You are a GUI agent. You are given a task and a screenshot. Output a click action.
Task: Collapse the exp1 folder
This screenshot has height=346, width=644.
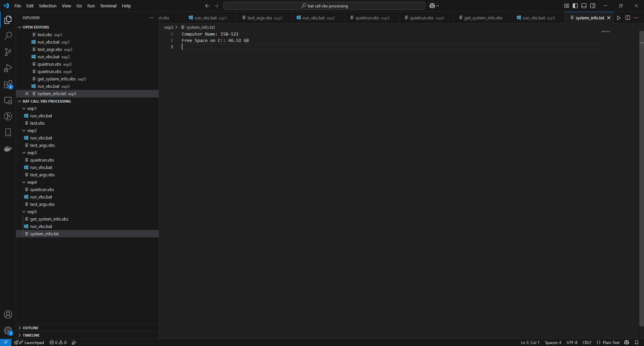(32, 109)
